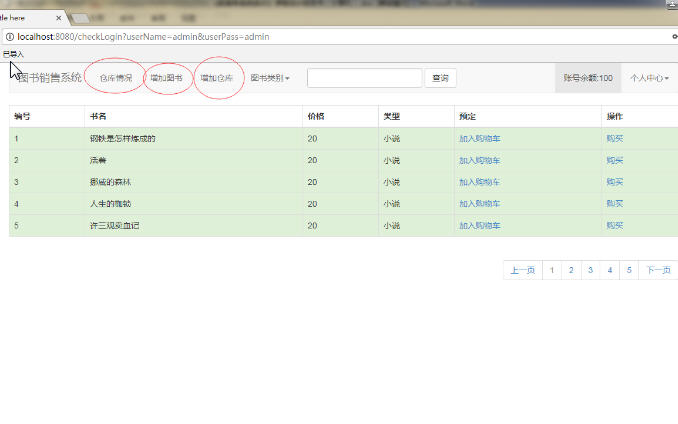Click the book search input field
Screen dimensions: 678x424
click(365, 78)
